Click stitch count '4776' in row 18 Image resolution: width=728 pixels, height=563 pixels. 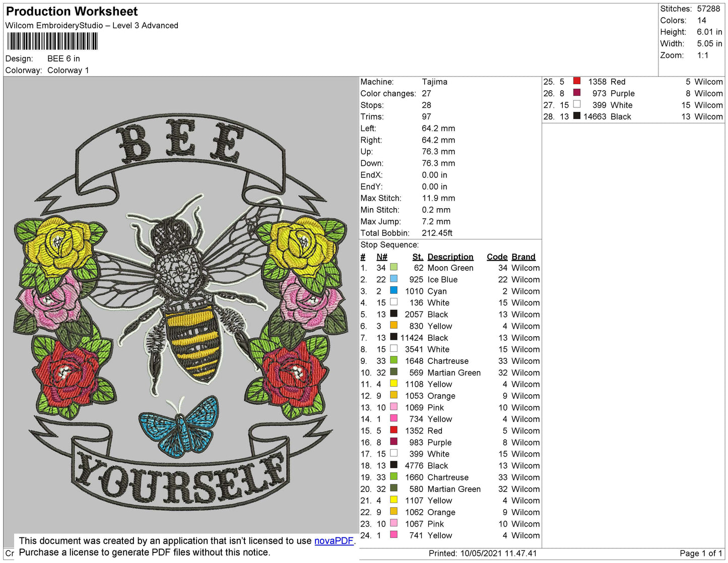(x=414, y=466)
